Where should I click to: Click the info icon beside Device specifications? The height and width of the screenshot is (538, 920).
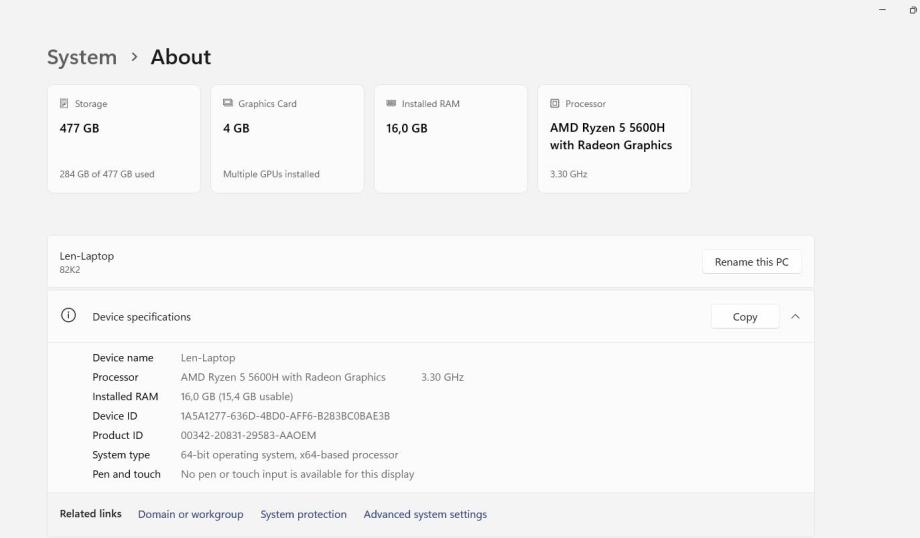click(x=68, y=316)
